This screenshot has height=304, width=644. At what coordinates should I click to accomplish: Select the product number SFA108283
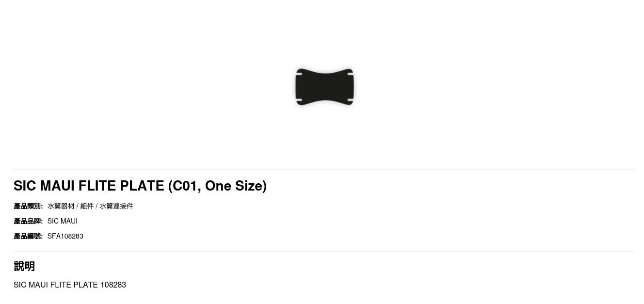click(x=65, y=236)
